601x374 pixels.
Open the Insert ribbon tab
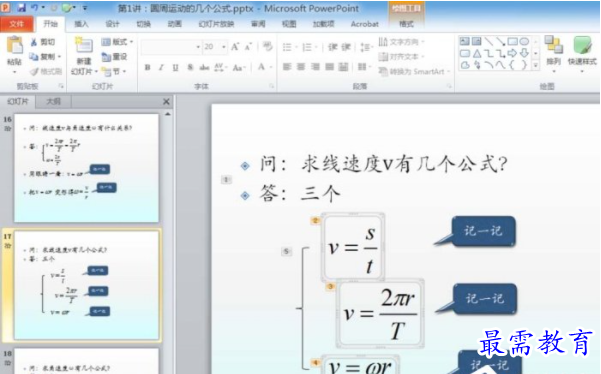pyautogui.click(x=81, y=24)
